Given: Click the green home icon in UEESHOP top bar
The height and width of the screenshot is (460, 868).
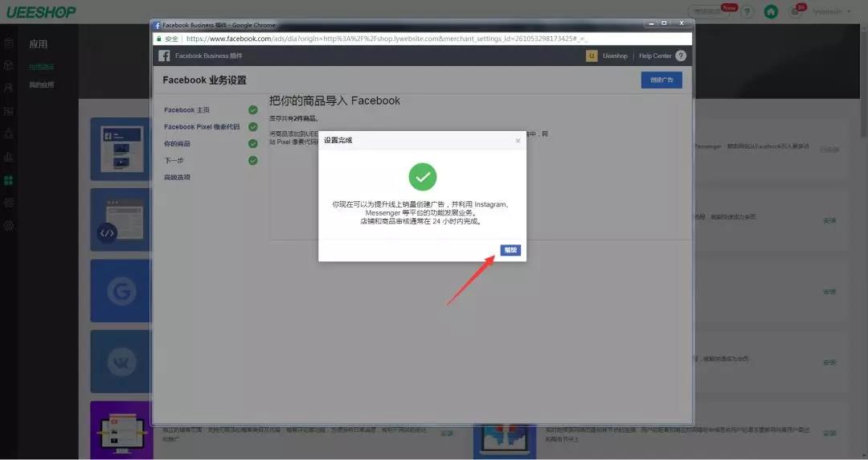Looking at the screenshot, I should (771, 11).
